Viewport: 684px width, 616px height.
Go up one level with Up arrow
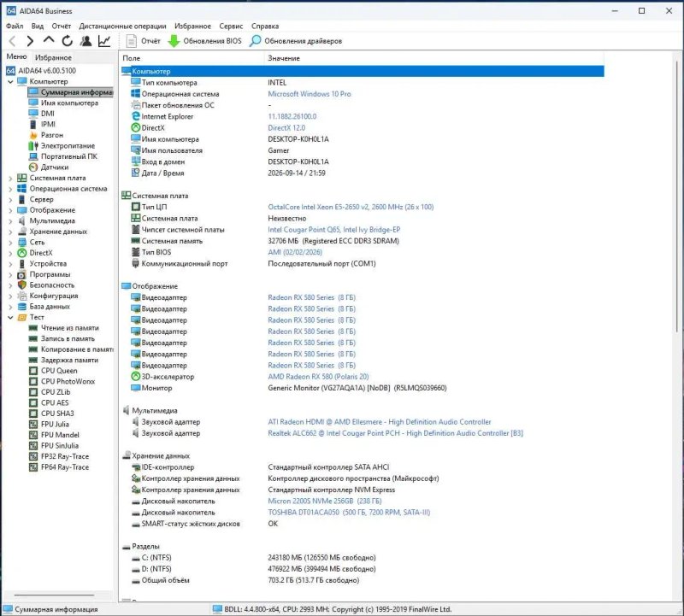[49, 40]
